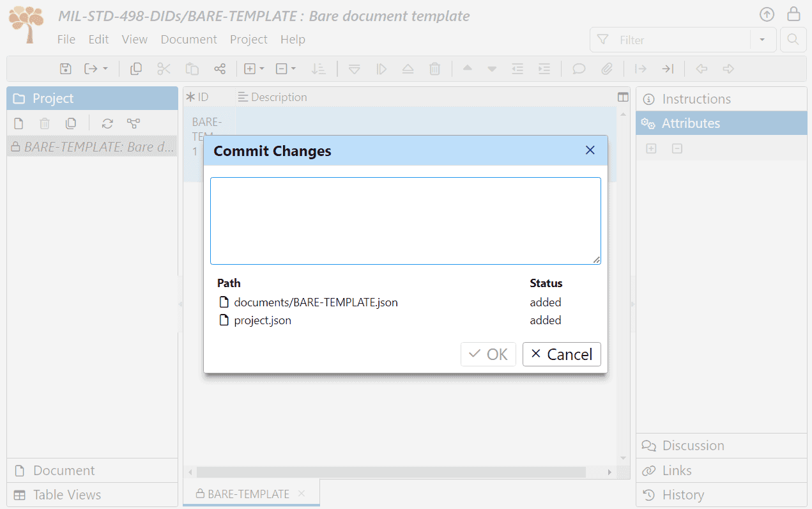Open the File menu

[x=66, y=40]
